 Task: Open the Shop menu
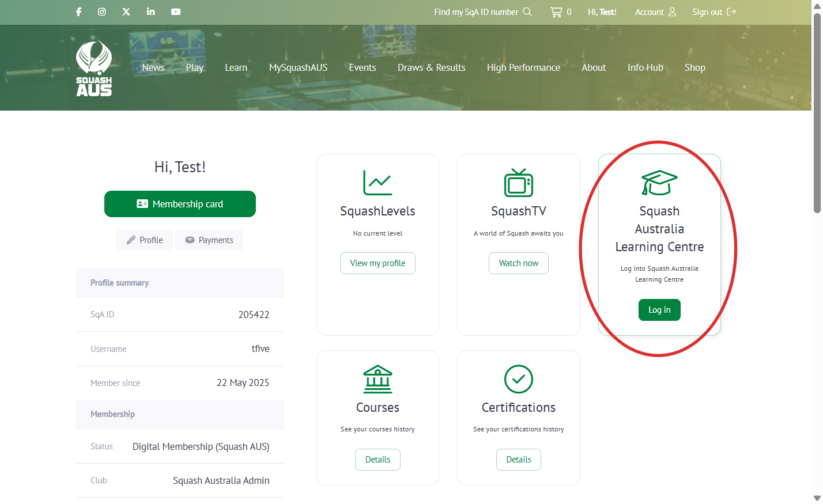click(x=695, y=67)
